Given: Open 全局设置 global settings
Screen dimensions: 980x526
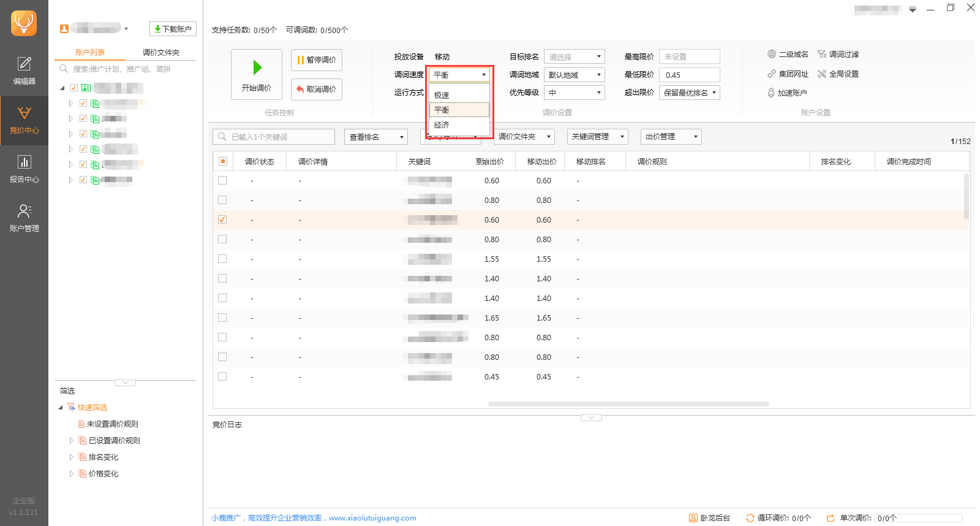Looking at the screenshot, I should pos(838,74).
